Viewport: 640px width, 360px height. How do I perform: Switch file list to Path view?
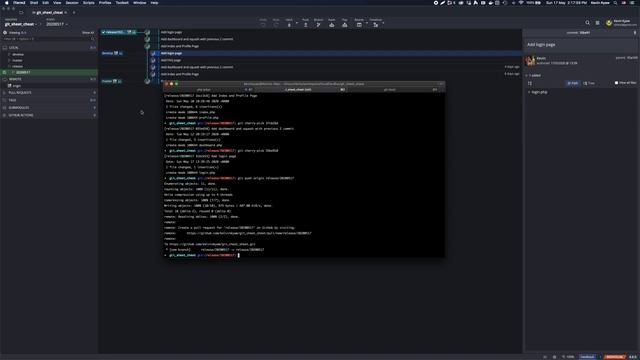(x=573, y=83)
